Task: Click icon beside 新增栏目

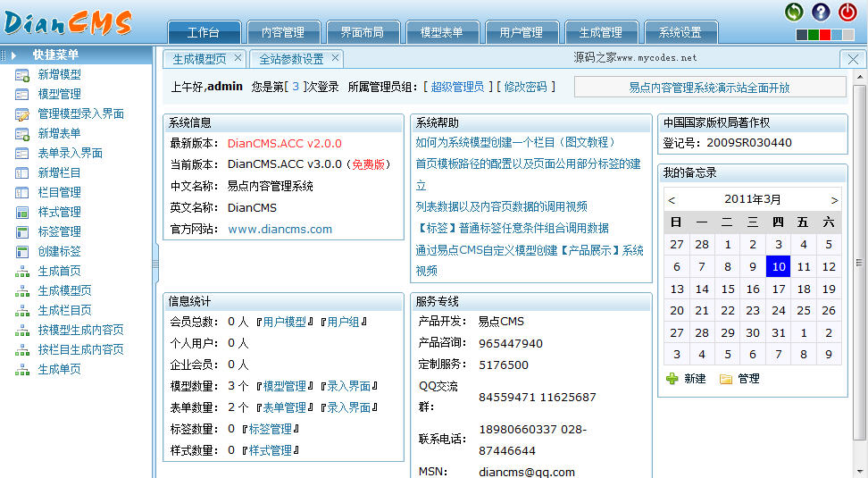Action: click(22, 172)
